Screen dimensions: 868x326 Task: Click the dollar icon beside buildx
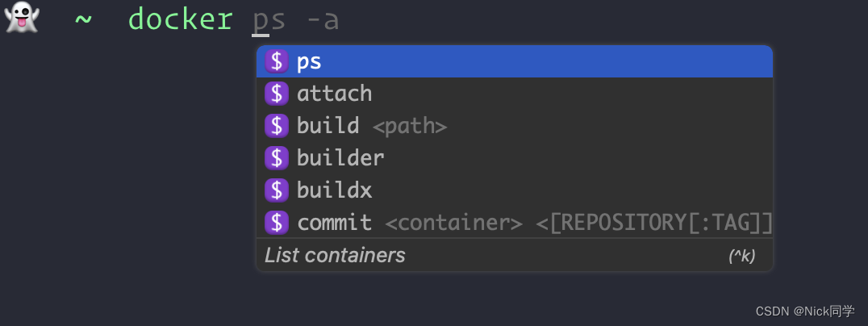(277, 190)
